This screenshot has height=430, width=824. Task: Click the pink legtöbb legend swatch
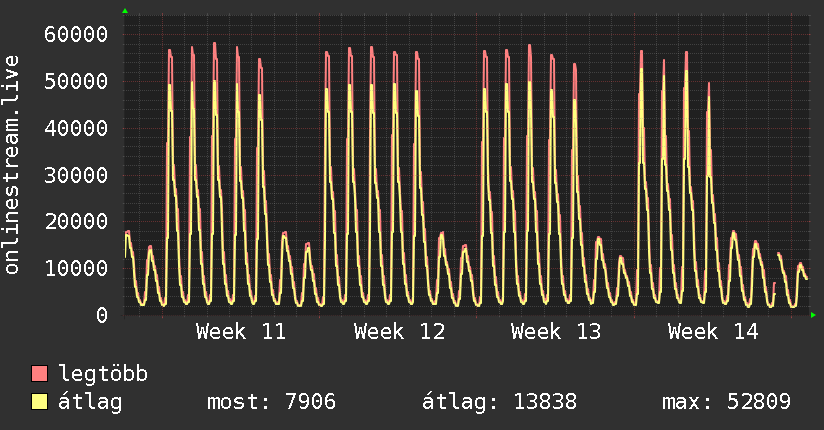coord(39,373)
